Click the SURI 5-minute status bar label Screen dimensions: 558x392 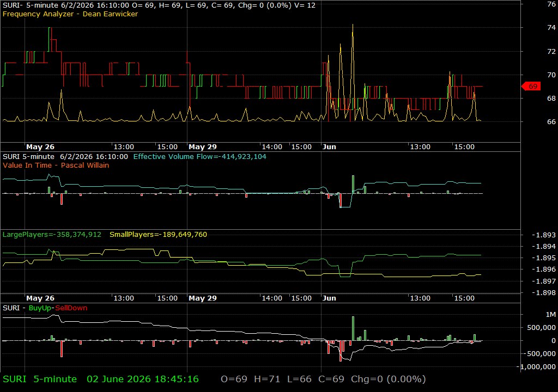[x=40, y=379]
